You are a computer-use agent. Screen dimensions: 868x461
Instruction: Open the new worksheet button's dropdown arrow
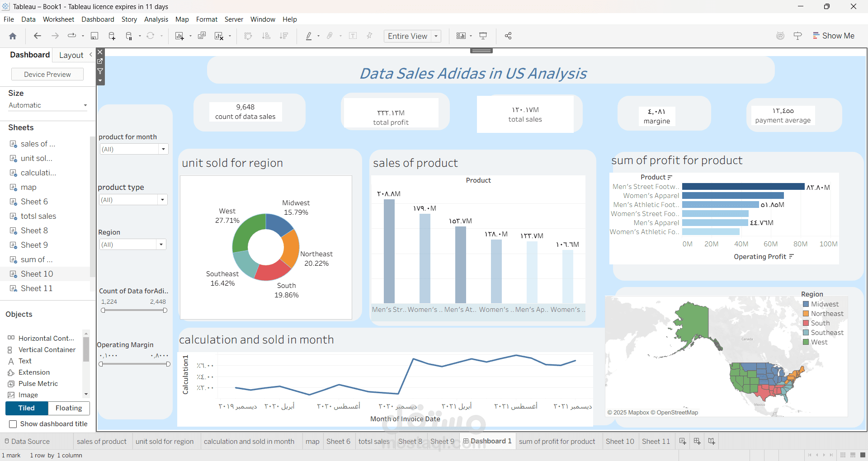(190, 36)
